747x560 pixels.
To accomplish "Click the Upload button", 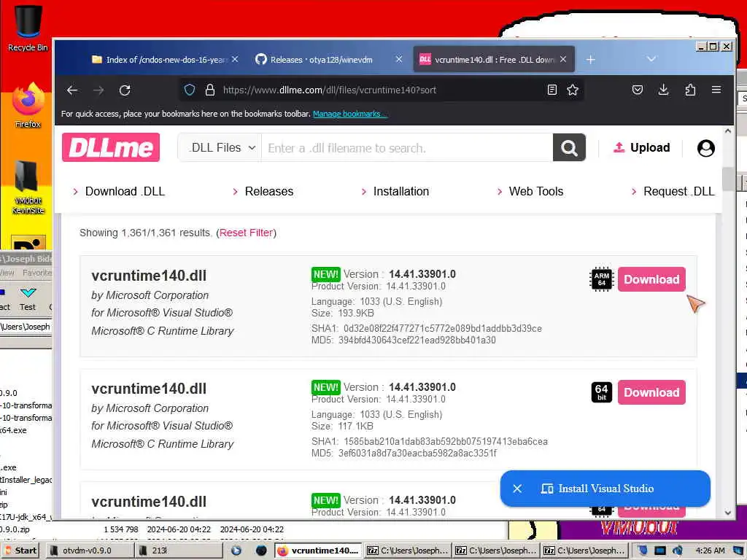I will [641, 147].
